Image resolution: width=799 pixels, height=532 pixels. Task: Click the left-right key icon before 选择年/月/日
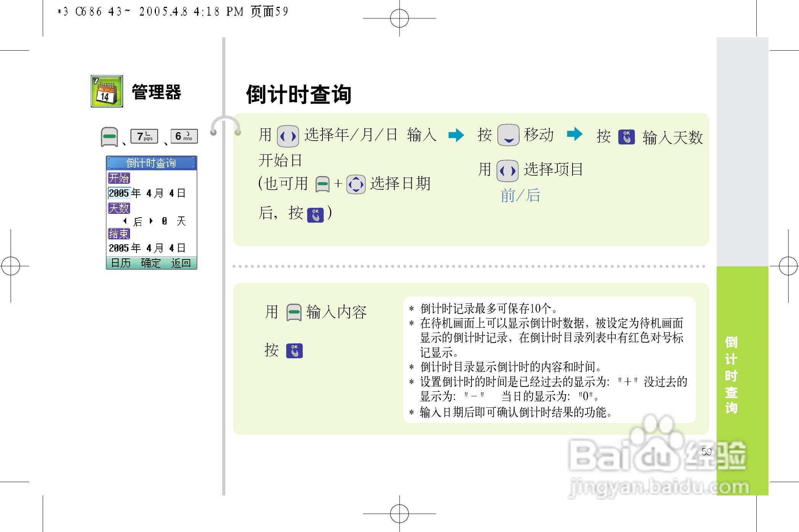288,136
